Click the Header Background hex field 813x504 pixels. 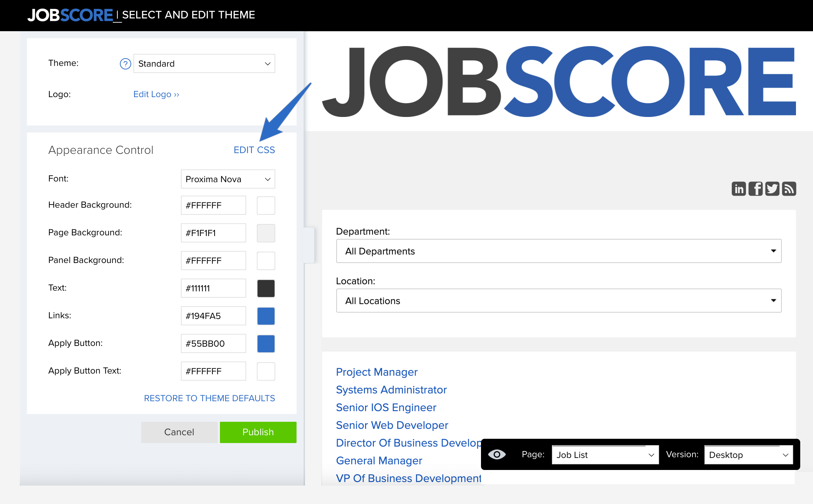point(214,205)
